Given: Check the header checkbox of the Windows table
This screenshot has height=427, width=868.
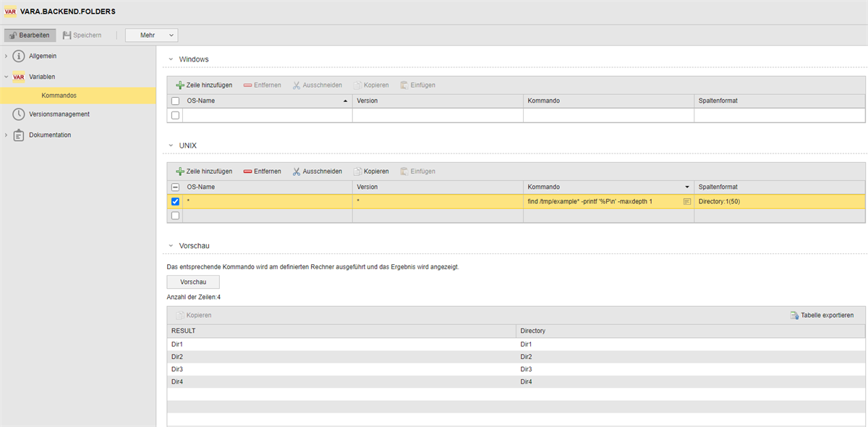Looking at the screenshot, I should click(174, 100).
